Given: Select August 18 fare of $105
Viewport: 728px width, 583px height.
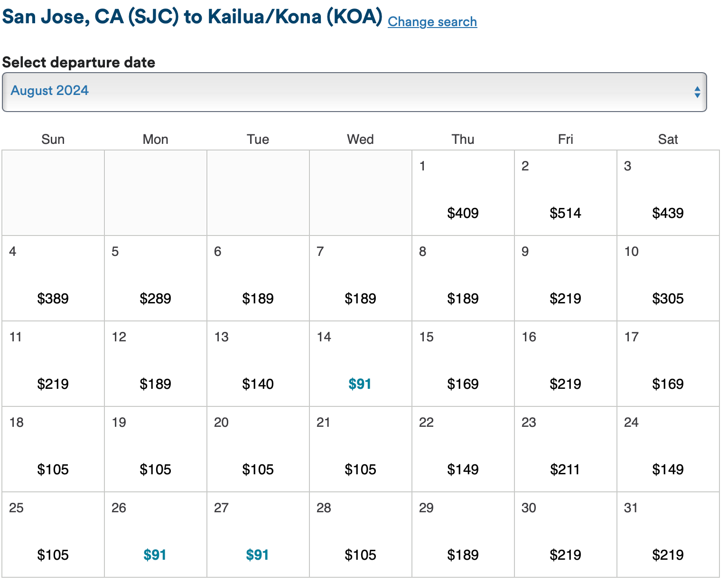Looking at the screenshot, I should point(53,469).
